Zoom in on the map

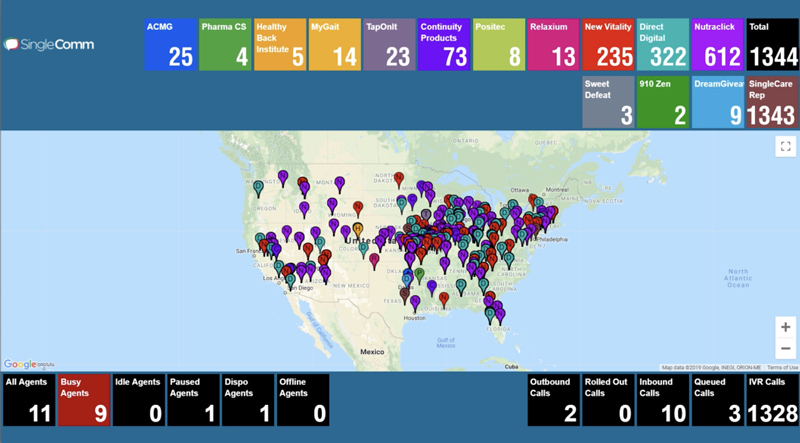point(786,327)
